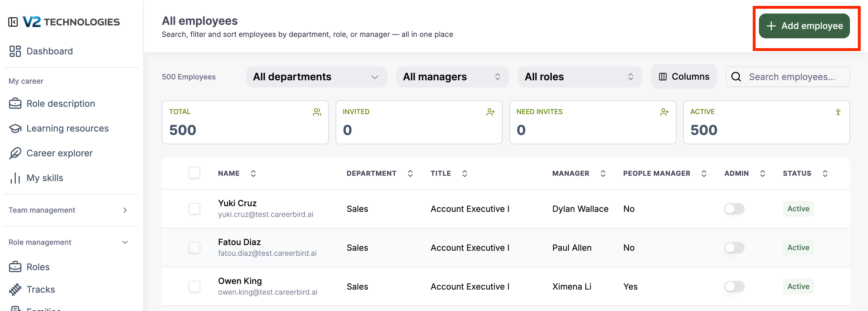868x311 pixels.
Task: Open Owen King employee name
Action: click(x=240, y=281)
